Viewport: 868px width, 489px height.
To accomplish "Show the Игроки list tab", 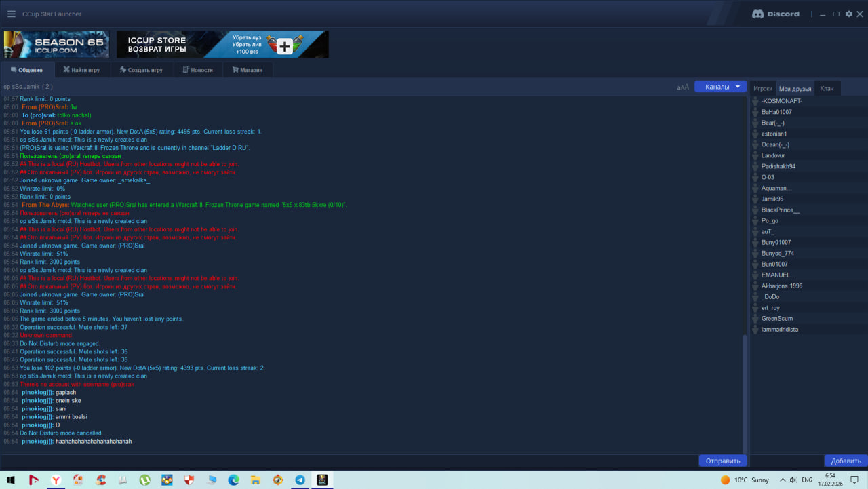I will [x=763, y=88].
